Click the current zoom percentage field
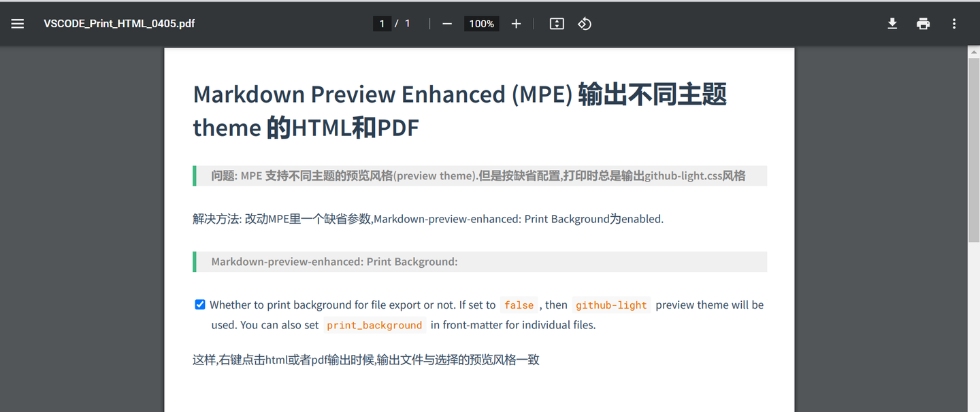This screenshot has width=980, height=412. pyautogui.click(x=481, y=23)
